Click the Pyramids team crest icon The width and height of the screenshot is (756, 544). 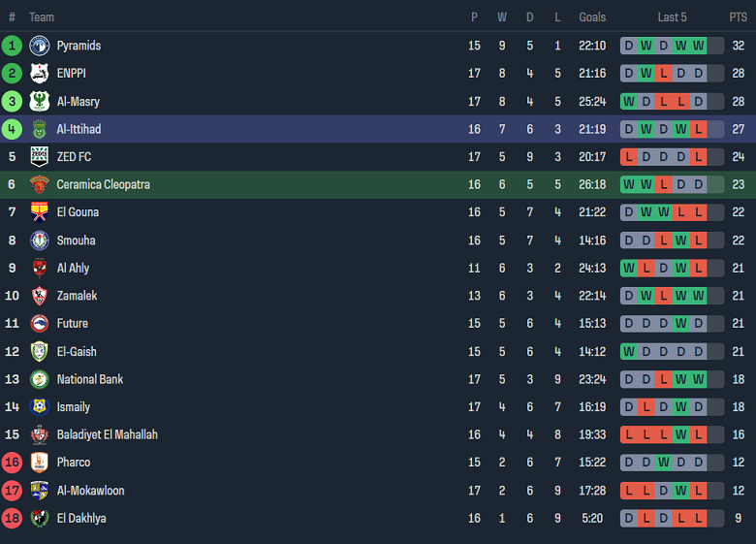point(39,46)
